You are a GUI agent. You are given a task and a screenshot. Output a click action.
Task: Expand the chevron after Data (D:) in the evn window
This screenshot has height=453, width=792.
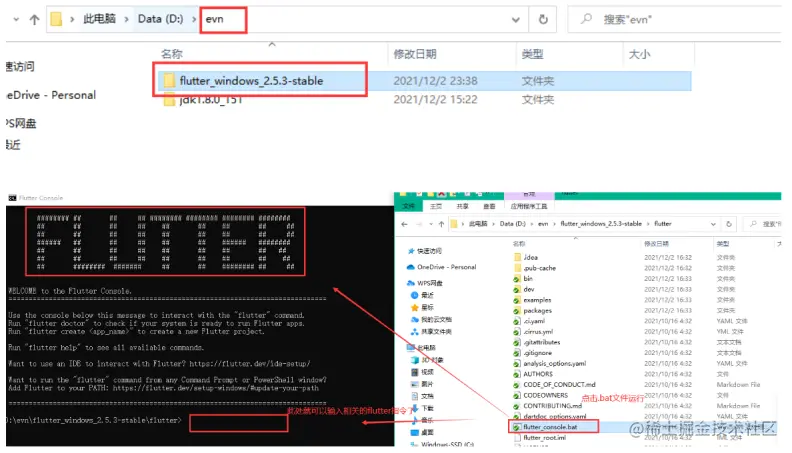pos(194,19)
